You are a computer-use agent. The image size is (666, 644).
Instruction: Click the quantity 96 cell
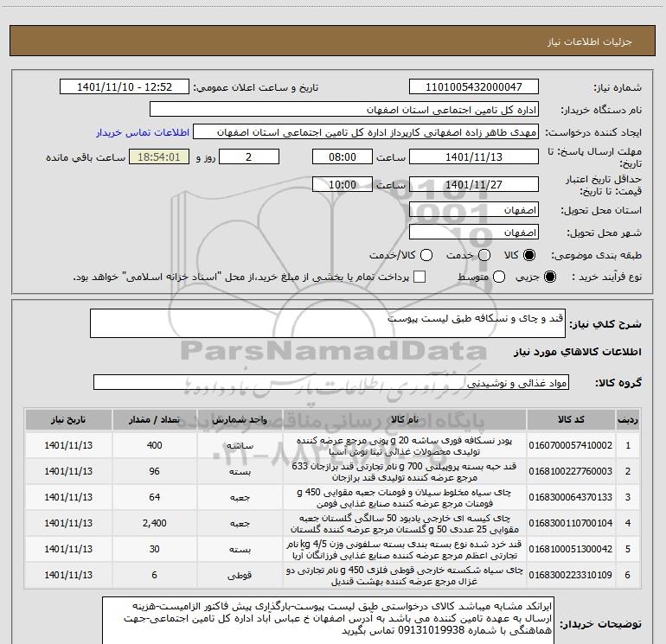pyautogui.click(x=155, y=471)
